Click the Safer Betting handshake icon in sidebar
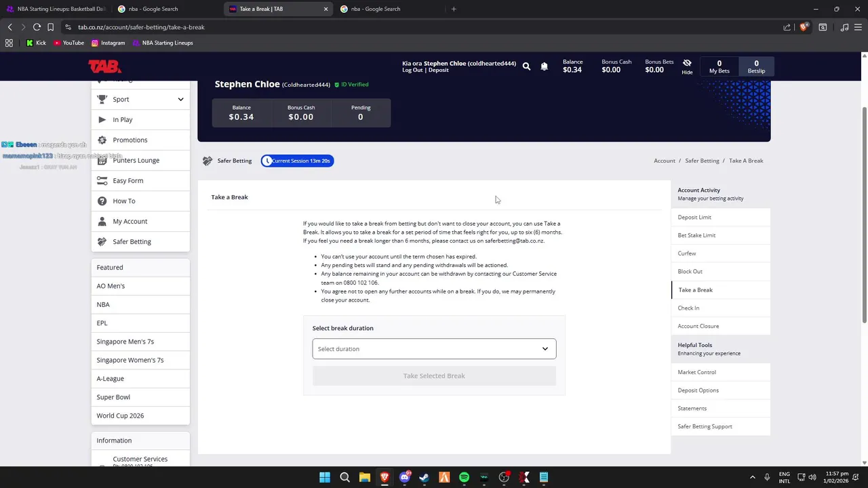The height and width of the screenshot is (488, 868). coord(102,241)
